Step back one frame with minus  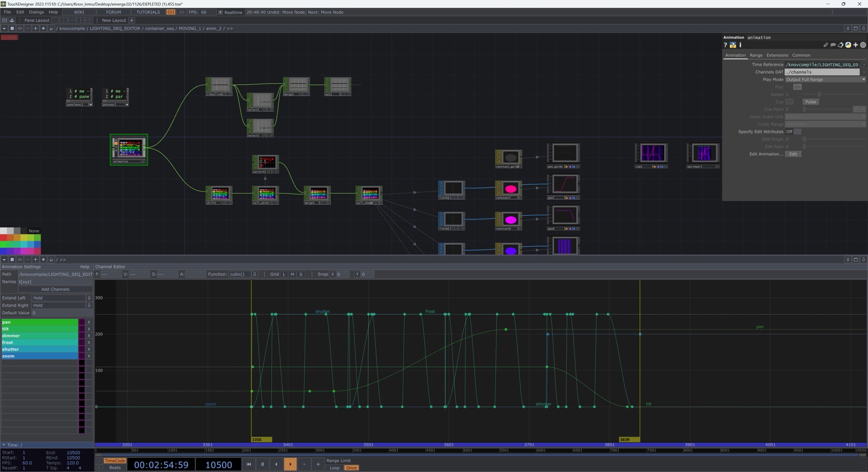click(304, 464)
